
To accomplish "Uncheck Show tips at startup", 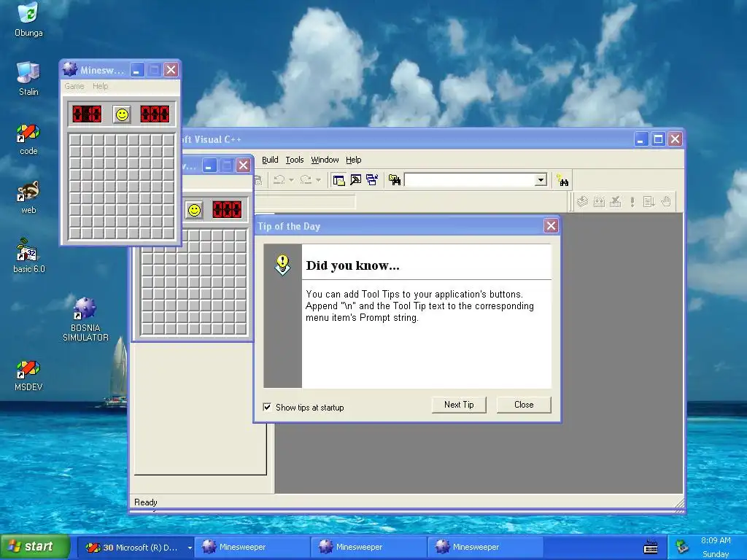I will click(267, 407).
